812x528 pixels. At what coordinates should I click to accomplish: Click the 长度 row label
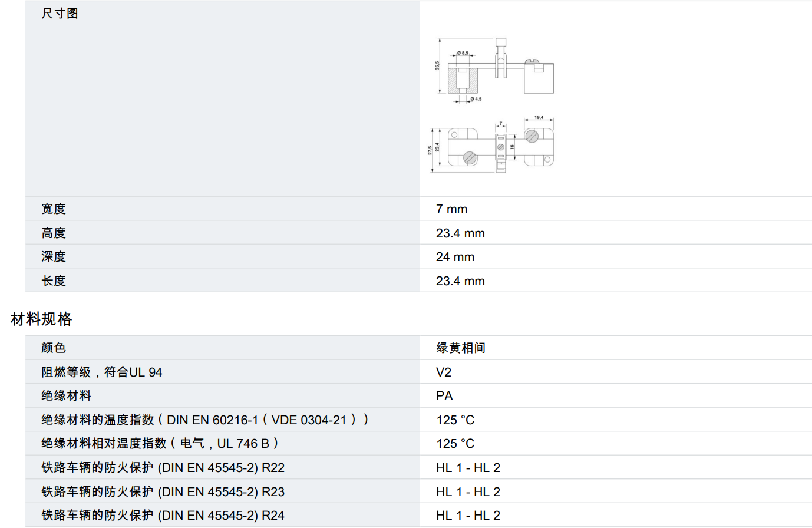click(x=54, y=281)
